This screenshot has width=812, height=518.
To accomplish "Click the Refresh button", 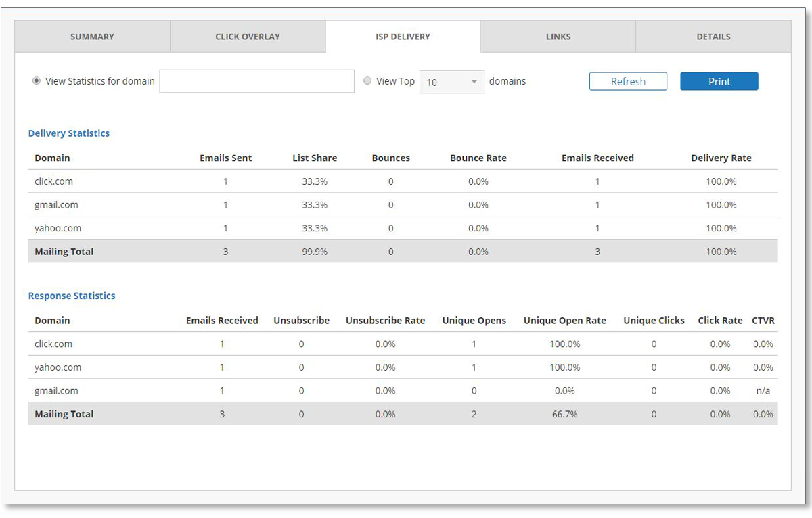I will tap(628, 81).
